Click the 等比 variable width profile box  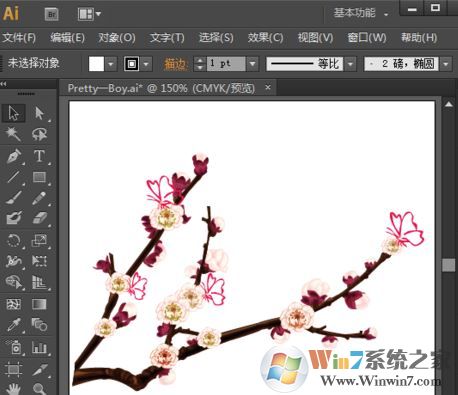click(304, 63)
